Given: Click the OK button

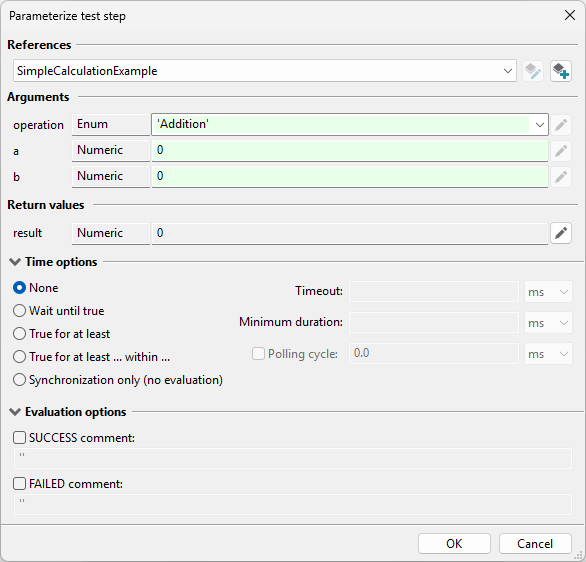Looking at the screenshot, I should coord(454,544).
